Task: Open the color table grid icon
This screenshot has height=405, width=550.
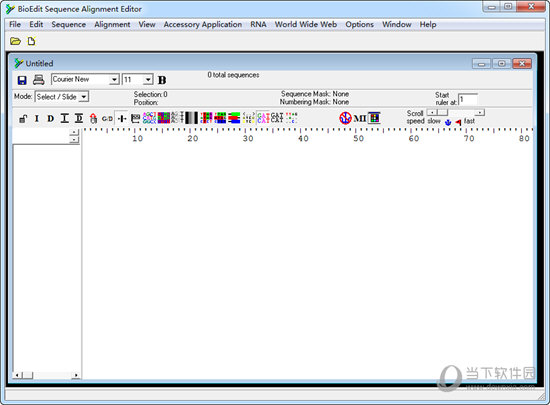Action: (x=374, y=118)
